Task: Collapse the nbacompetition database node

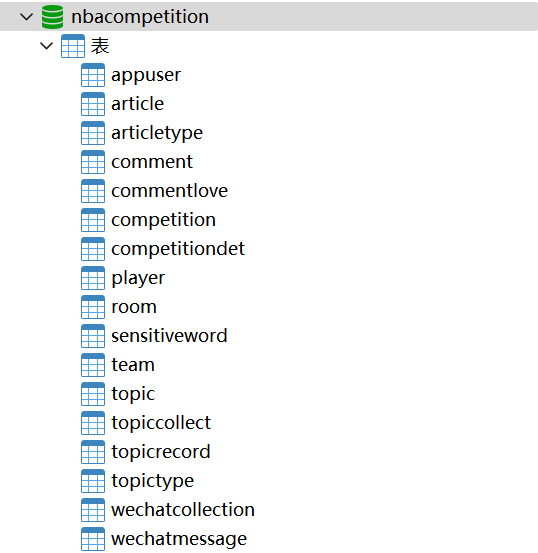Action: 27,17
